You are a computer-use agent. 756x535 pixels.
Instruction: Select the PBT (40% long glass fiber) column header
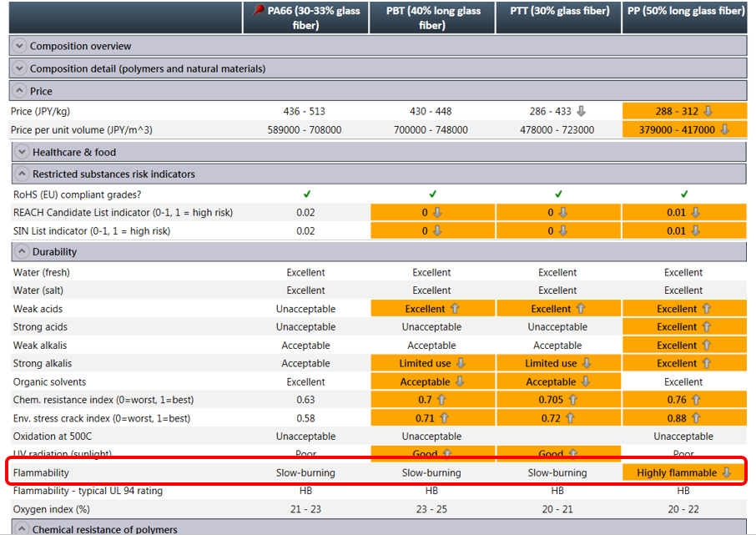tap(432, 18)
